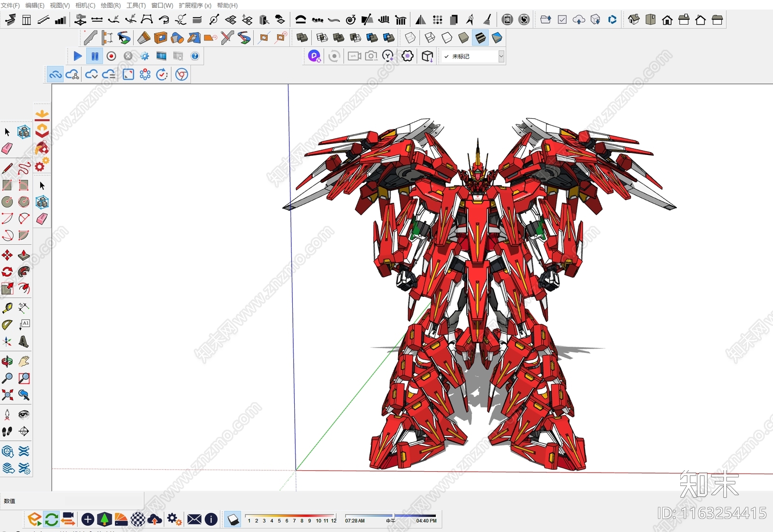
Task: Select the Zoom magnifier tool
Action: (7, 378)
